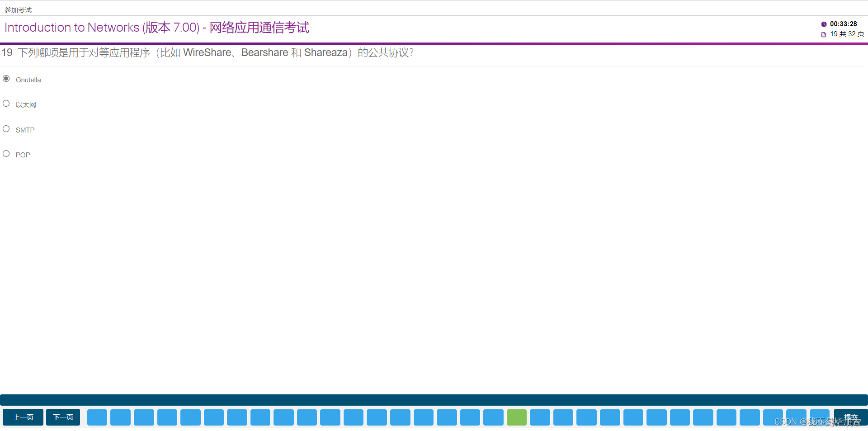Open question page 1 navigation square
The width and height of the screenshot is (868, 431).
click(x=97, y=417)
